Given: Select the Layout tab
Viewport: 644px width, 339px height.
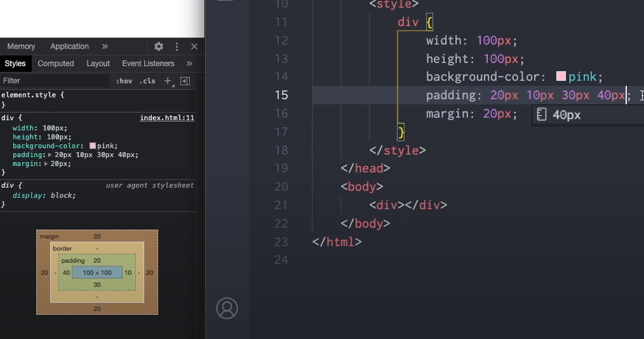Looking at the screenshot, I should pyautogui.click(x=98, y=64).
